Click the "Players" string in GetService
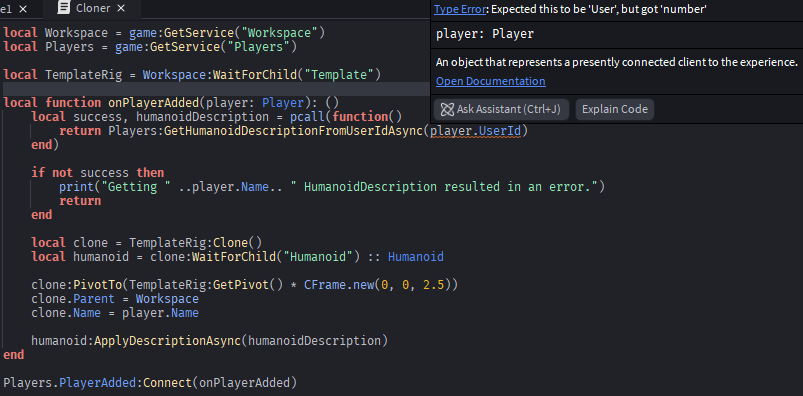The width and height of the screenshot is (803, 396). (x=259, y=47)
